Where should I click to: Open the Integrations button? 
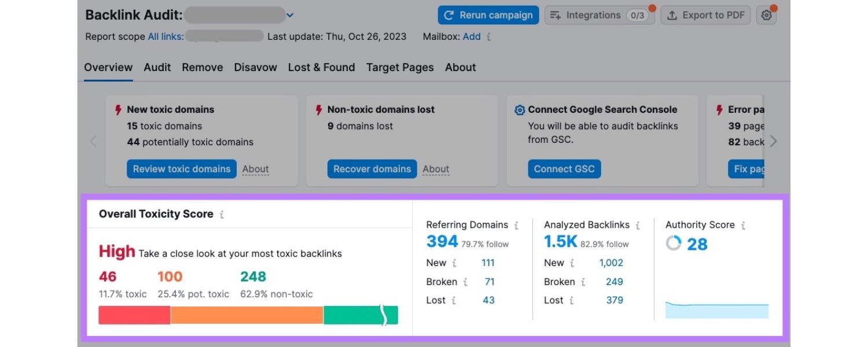tap(599, 16)
